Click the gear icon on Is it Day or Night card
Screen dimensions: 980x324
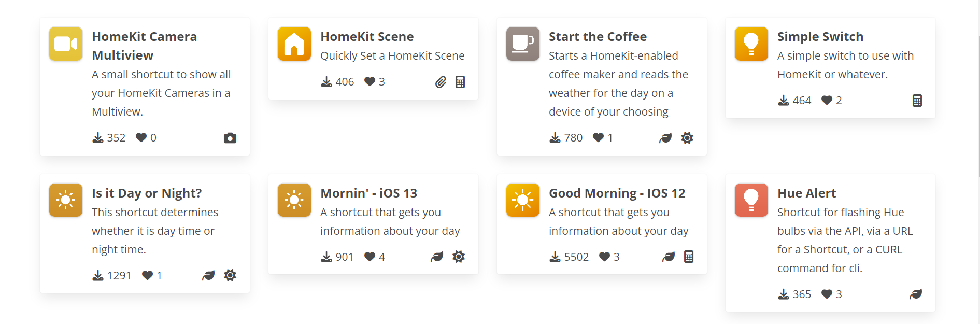point(230,275)
